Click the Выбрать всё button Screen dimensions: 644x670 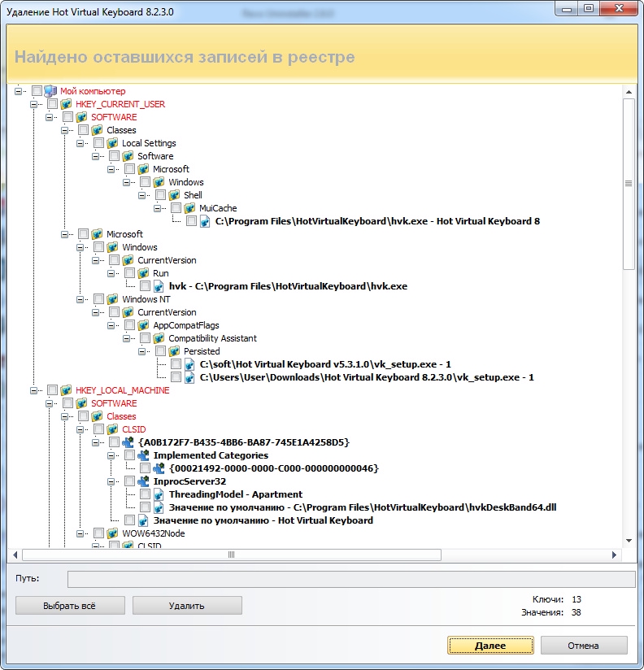(70, 606)
